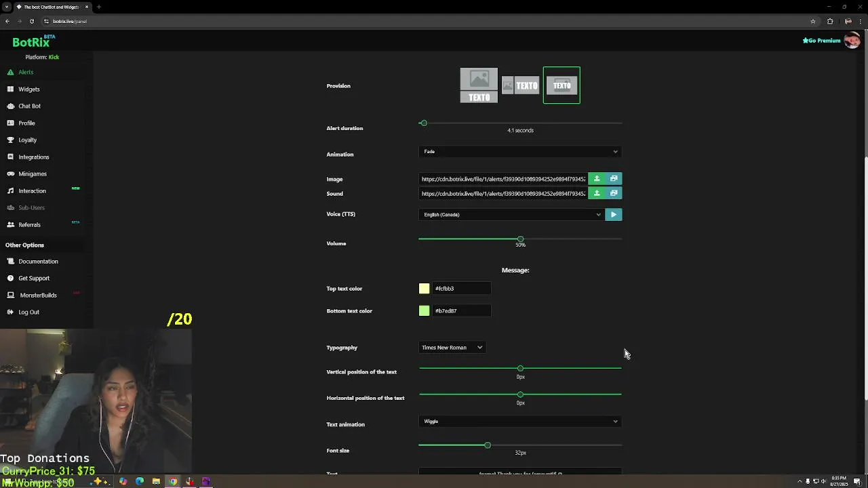Click the Referrals people icon

(11, 224)
